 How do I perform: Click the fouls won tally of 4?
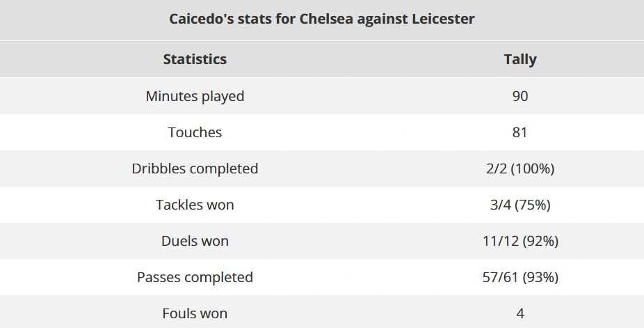(x=520, y=313)
